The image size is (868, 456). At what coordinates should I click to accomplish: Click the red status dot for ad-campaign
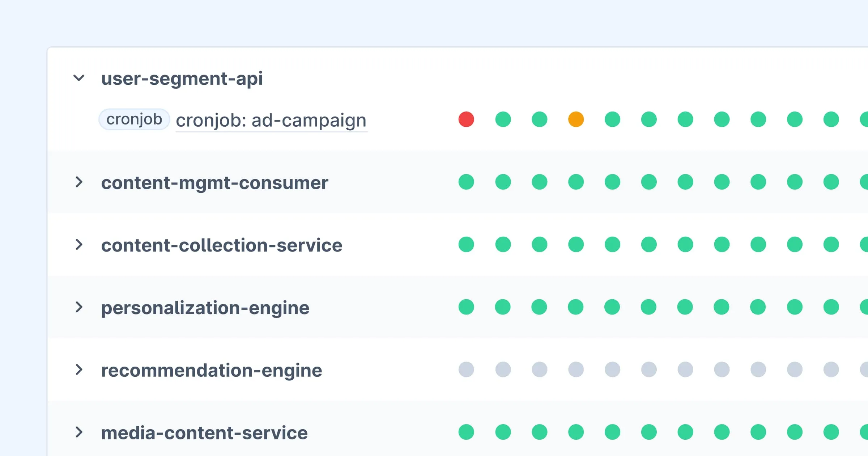click(x=466, y=119)
